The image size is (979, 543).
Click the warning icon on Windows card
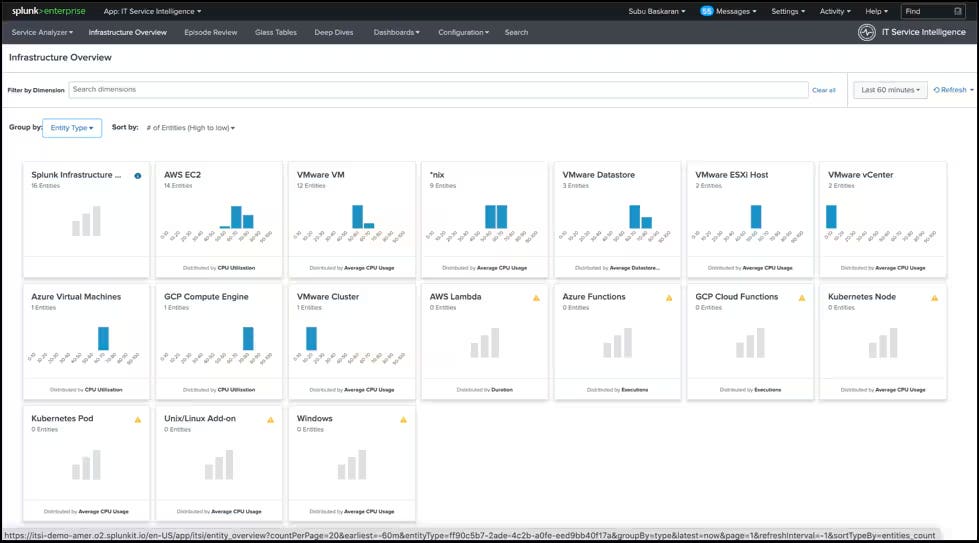click(403, 419)
